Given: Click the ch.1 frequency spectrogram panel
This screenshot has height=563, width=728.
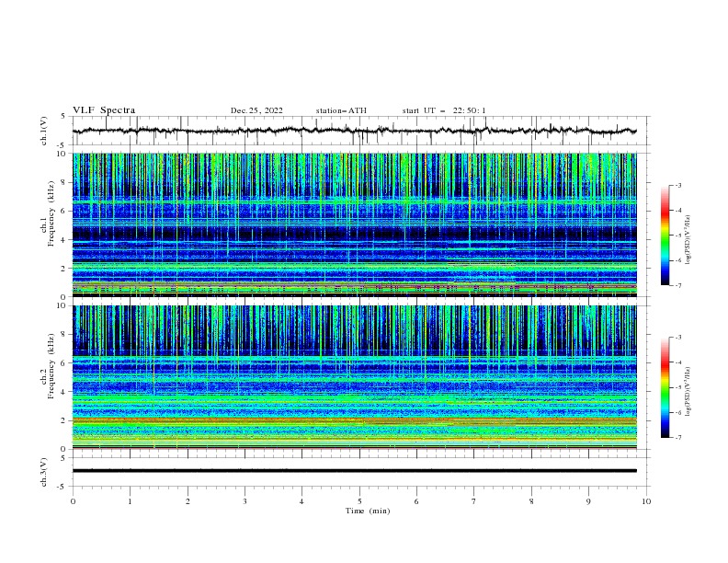Looking at the screenshot, I should 354,224.
